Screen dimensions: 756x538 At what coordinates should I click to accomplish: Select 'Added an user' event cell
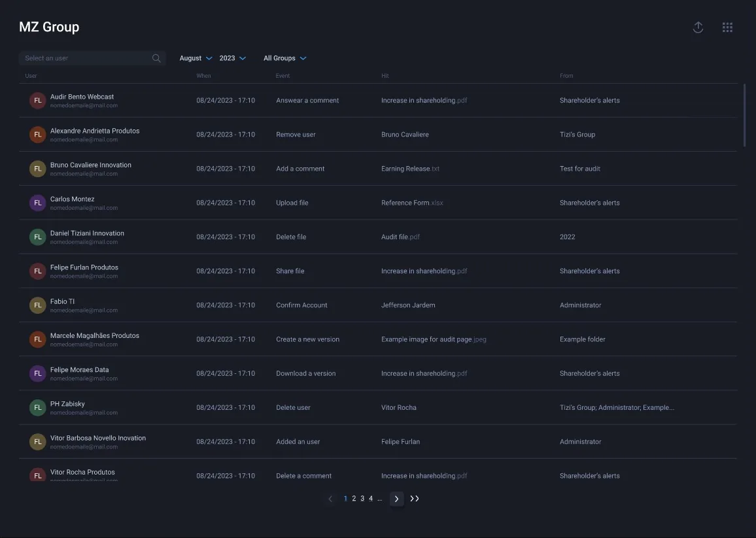298,442
